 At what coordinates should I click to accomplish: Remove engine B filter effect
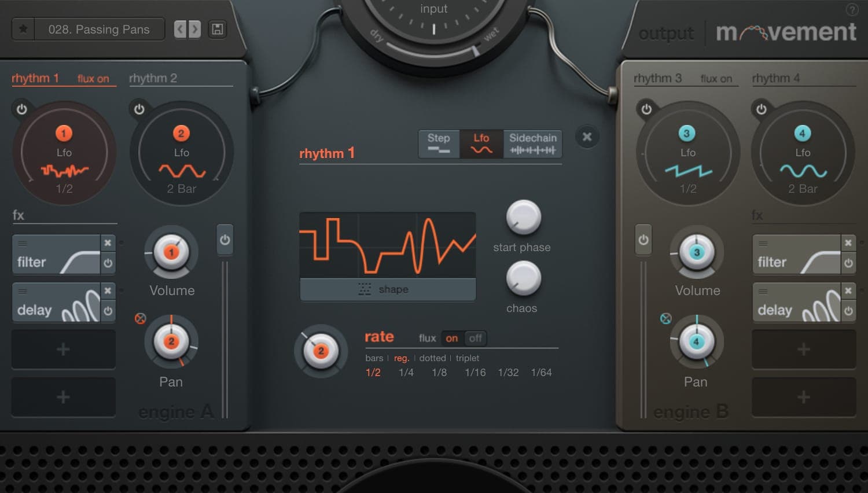tap(848, 243)
